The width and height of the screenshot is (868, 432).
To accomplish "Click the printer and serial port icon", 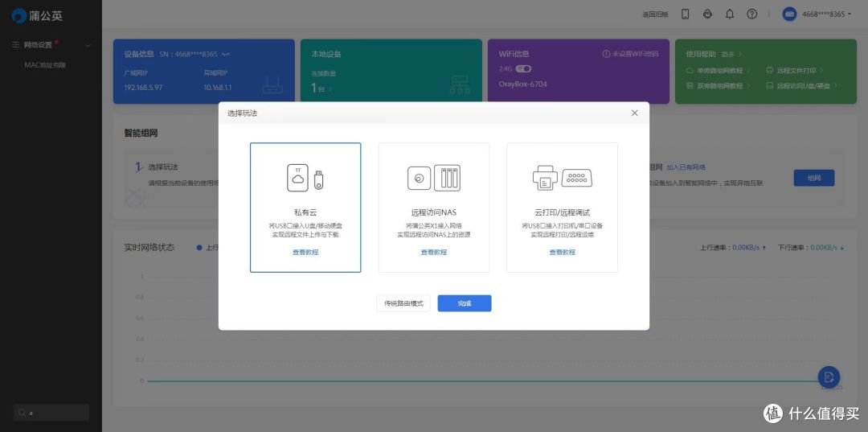I will click(x=563, y=179).
